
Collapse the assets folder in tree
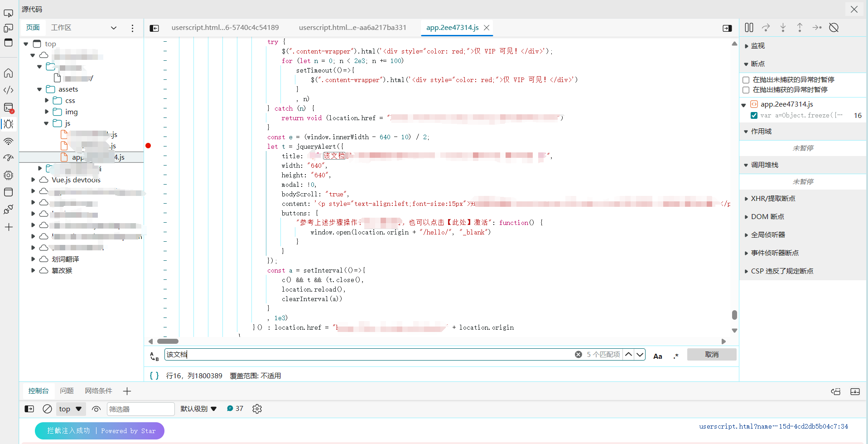[x=39, y=89]
